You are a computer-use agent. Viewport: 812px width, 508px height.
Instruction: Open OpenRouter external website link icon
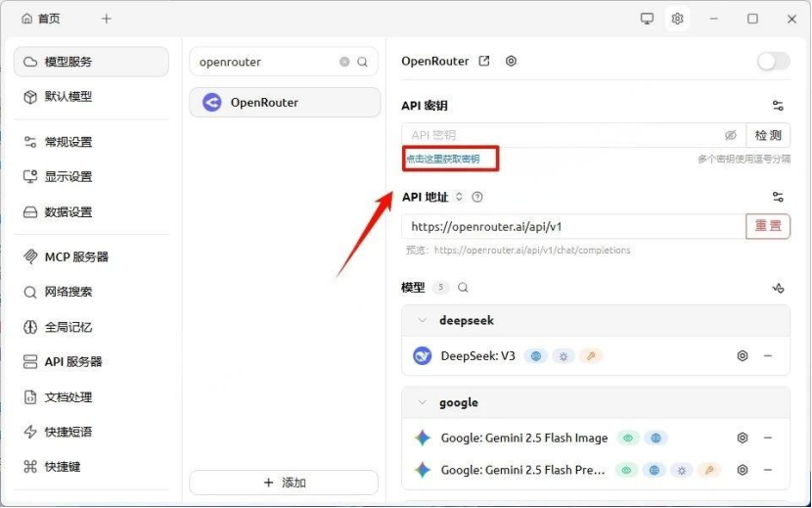pos(484,61)
